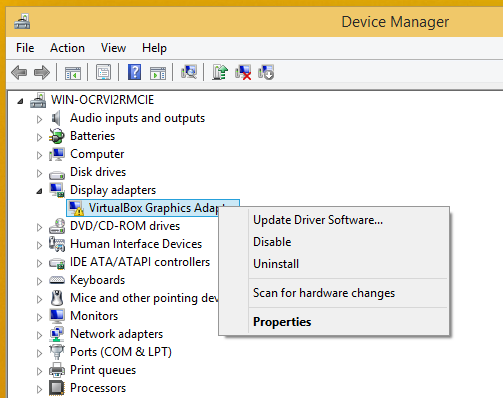Click the Keyboards category icon
The height and width of the screenshot is (398, 503).
tap(57, 280)
